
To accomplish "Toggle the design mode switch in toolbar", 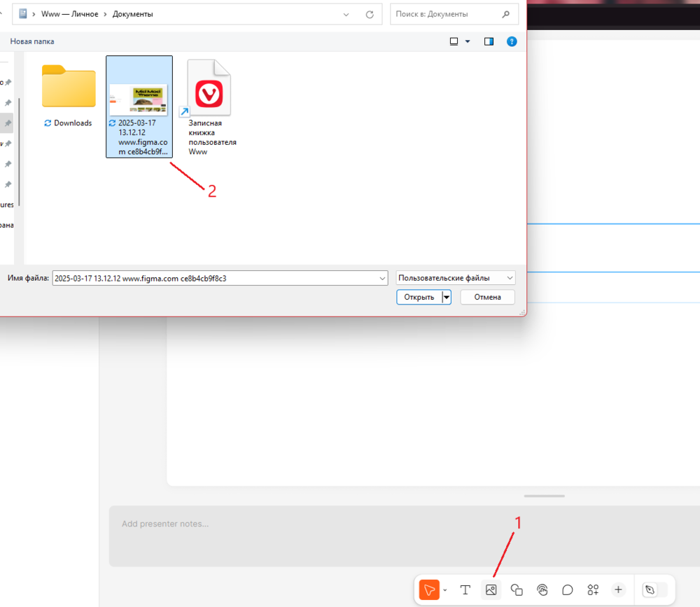I will click(x=655, y=589).
